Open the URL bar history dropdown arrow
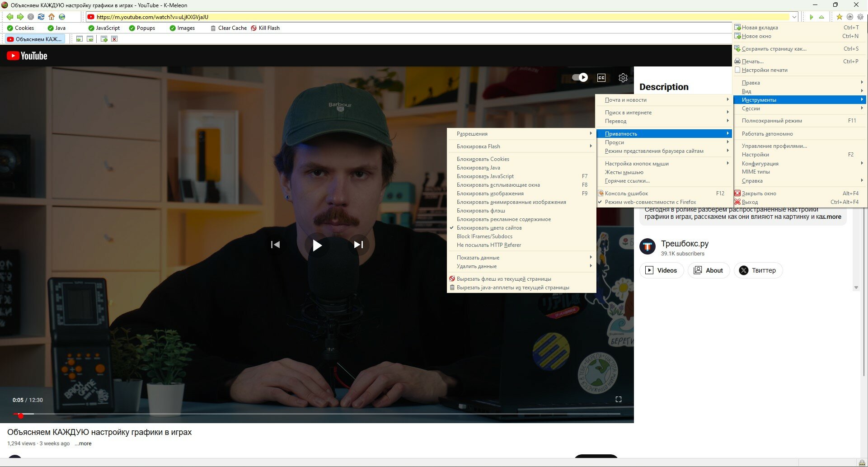This screenshot has width=868, height=467. tap(794, 17)
